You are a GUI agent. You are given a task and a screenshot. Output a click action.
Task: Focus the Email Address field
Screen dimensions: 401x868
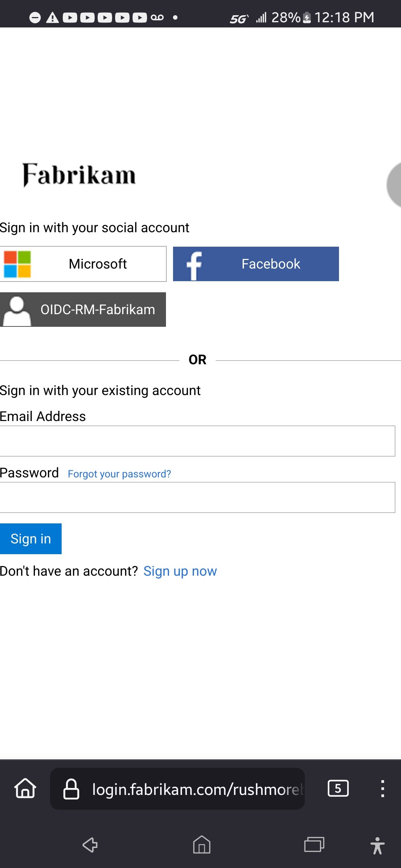click(197, 441)
